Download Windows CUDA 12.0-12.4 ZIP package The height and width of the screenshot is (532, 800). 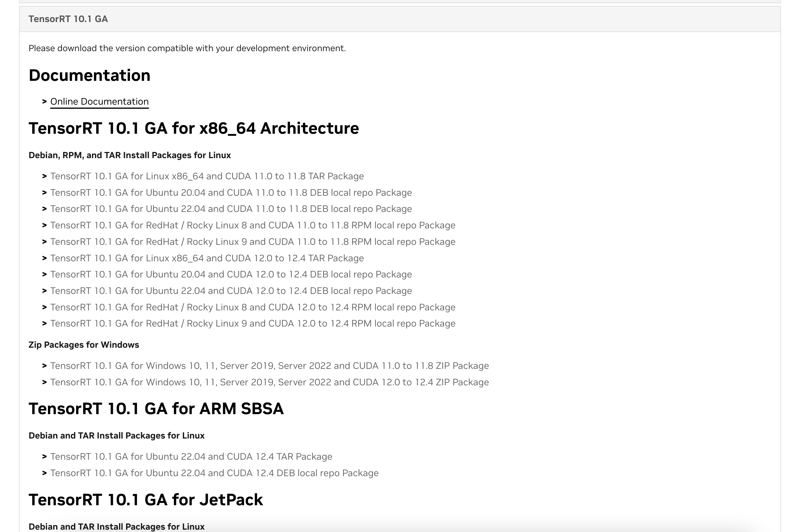coord(270,382)
